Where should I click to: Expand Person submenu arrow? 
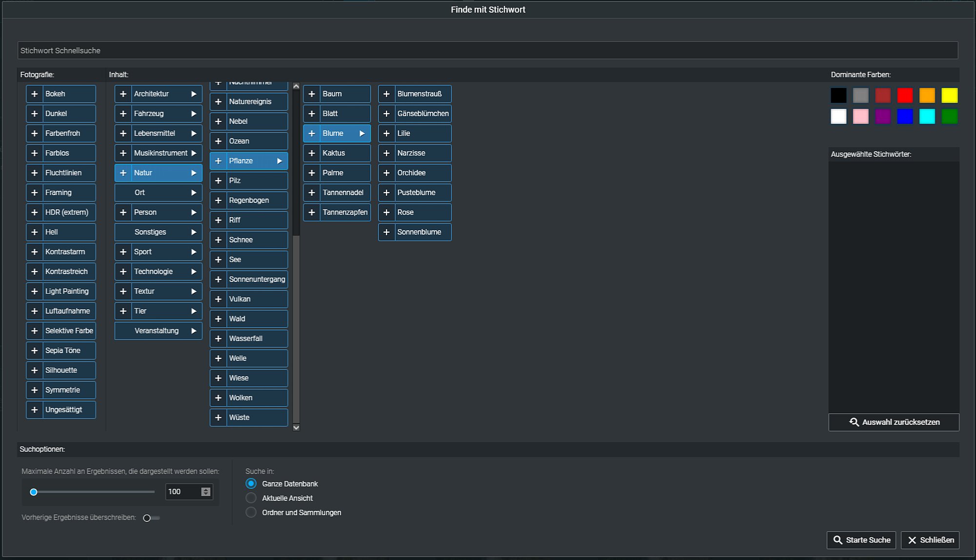click(x=194, y=212)
